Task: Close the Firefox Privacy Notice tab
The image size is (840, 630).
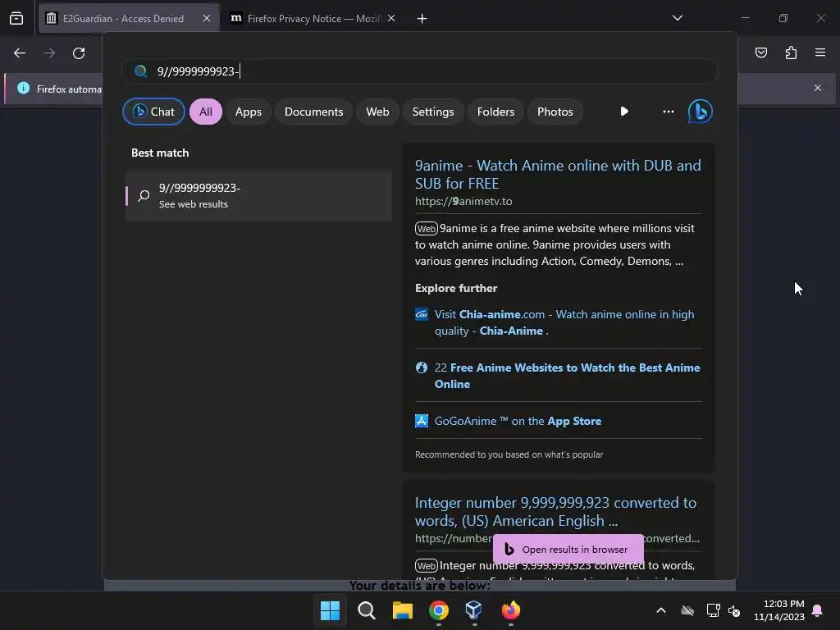Action: click(x=391, y=18)
